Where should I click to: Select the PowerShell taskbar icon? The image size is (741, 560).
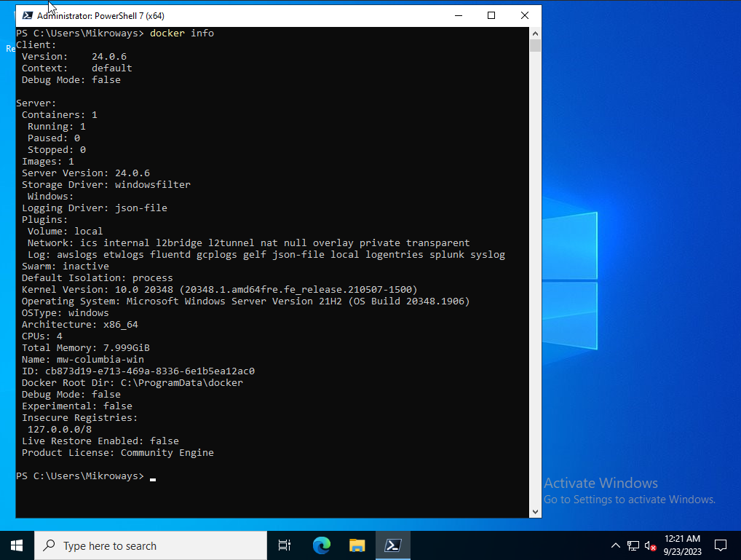click(x=393, y=546)
